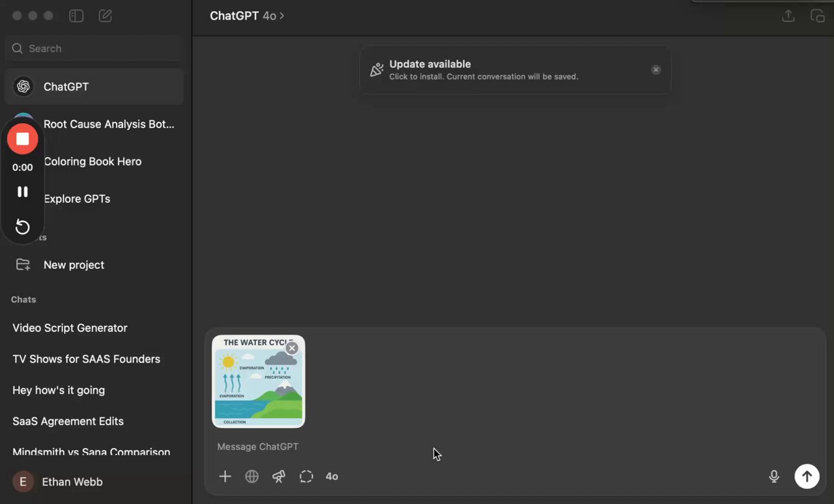Pause the screen recording
This screenshot has height=504, width=834.
[x=23, y=191]
